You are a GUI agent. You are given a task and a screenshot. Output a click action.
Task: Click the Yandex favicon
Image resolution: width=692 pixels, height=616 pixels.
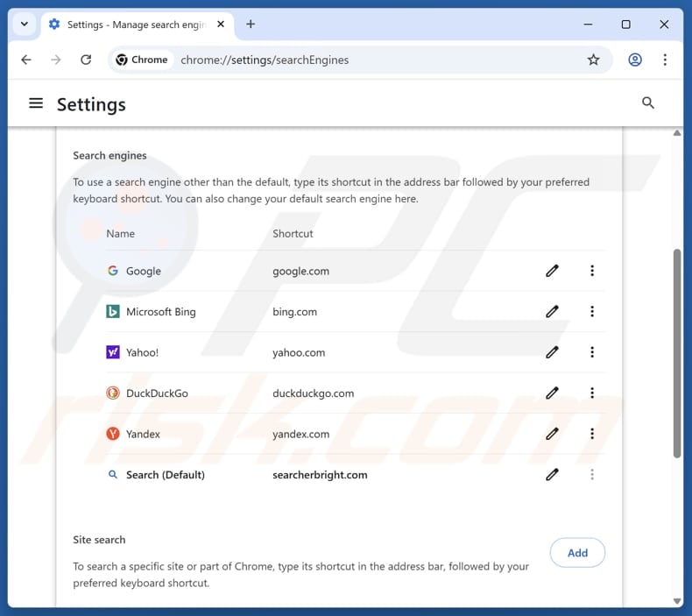[x=113, y=434]
